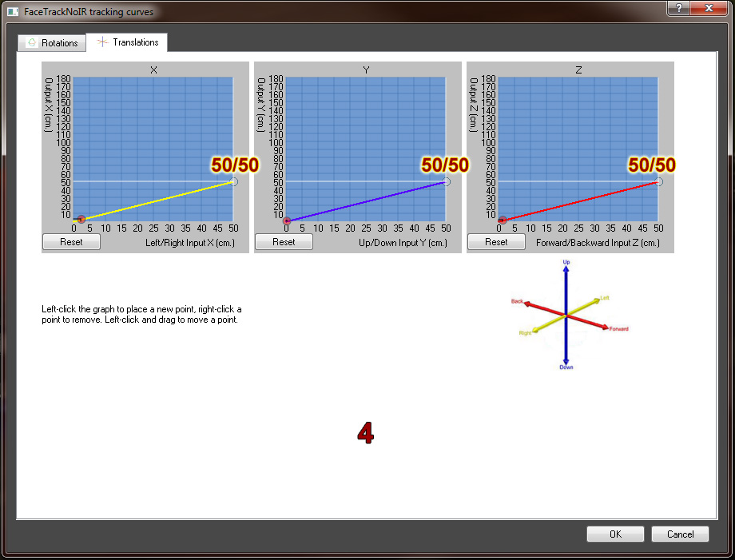Open the title bar help button

[677, 8]
